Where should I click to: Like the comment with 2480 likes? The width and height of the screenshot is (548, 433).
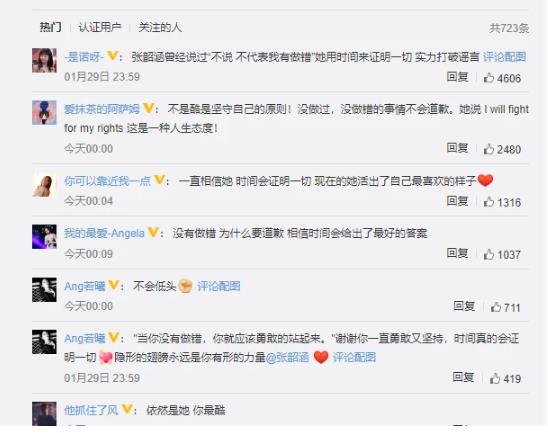489,149
